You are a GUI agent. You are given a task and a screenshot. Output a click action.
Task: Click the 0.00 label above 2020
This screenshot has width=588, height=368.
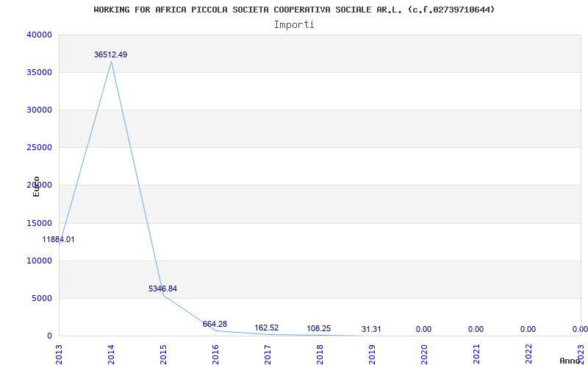point(423,329)
